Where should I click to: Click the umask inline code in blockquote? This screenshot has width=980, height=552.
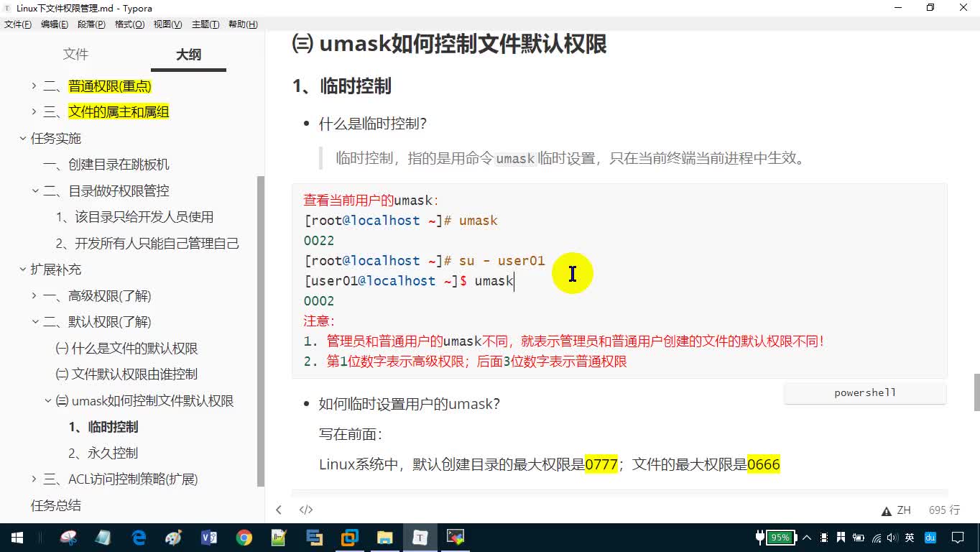click(x=515, y=159)
